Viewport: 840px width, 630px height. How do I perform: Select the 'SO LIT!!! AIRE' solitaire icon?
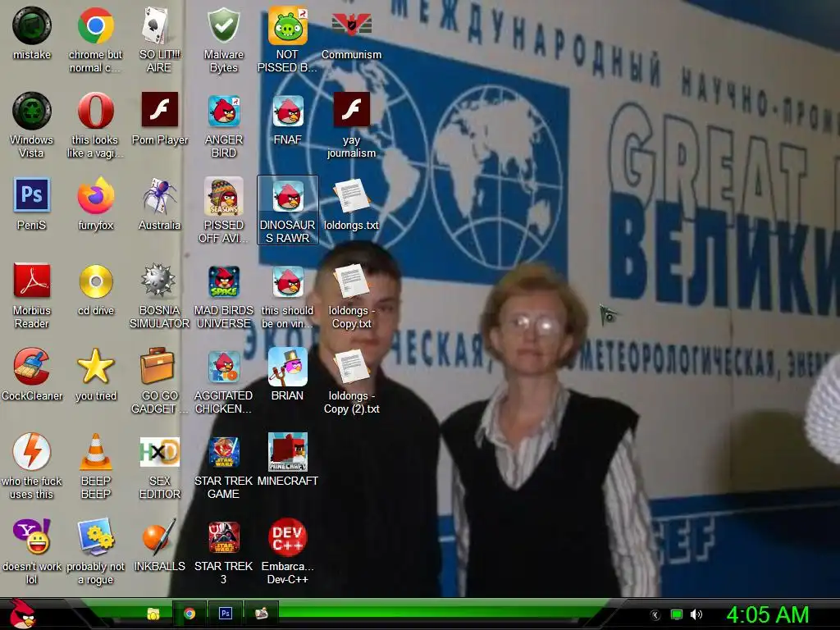(159, 25)
